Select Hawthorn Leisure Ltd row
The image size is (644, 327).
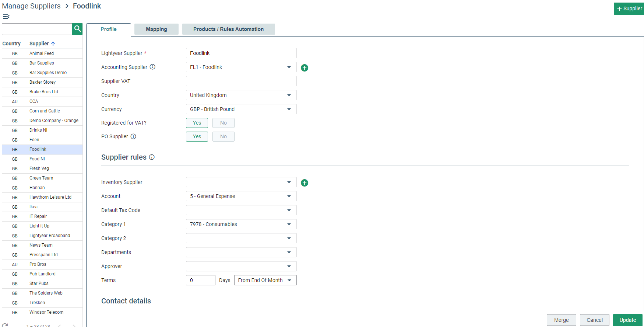point(42,197)
